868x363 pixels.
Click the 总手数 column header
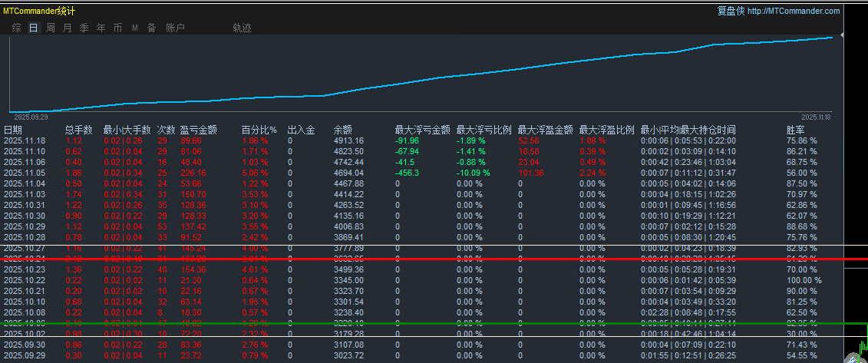pyautogui.click(x=78, y=130)
